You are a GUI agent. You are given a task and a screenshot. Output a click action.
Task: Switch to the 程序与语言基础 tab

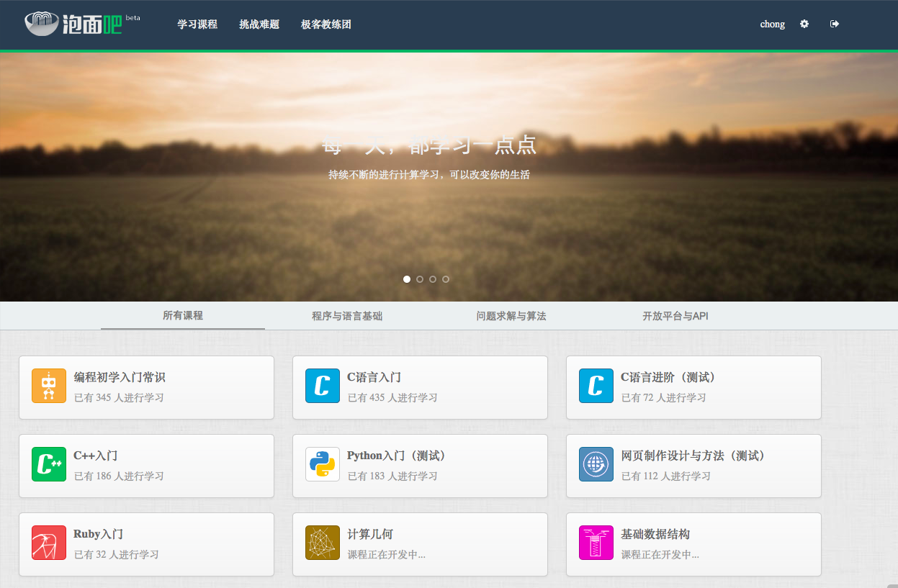pos(347,315)
